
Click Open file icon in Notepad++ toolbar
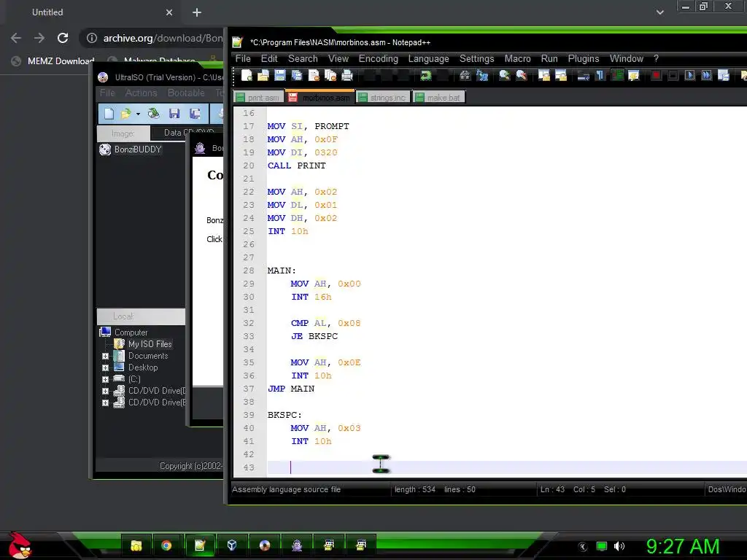click(x=263, y=75)
